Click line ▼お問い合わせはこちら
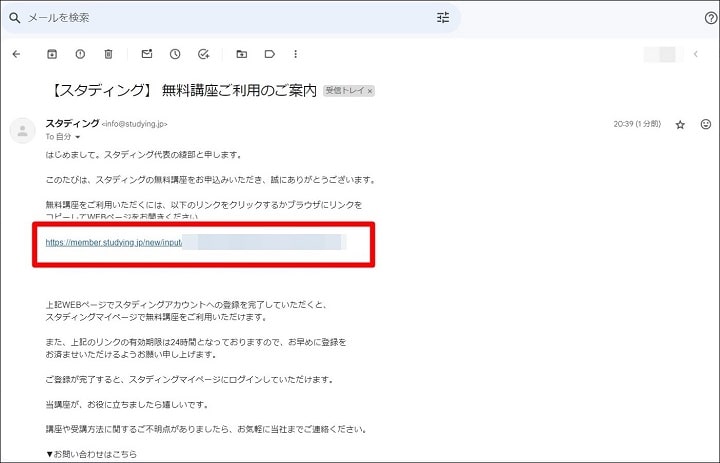Image resolution: width=720 pixels, height=463 pixels. 91,454
